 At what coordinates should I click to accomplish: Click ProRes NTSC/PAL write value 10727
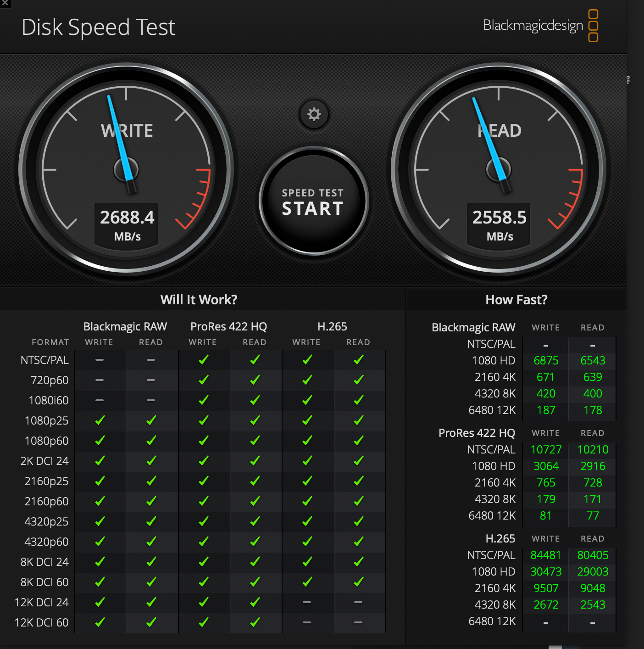(x=546, y=450)
